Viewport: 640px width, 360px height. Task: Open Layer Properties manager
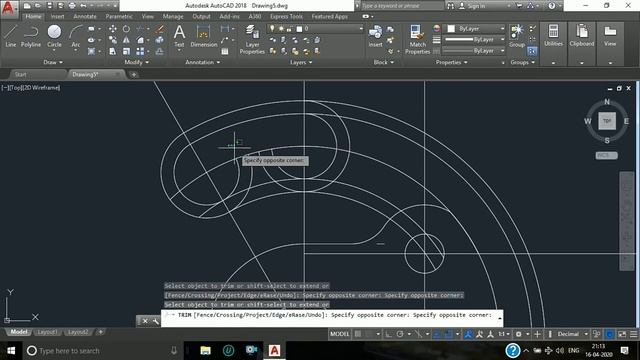point(252,39)
